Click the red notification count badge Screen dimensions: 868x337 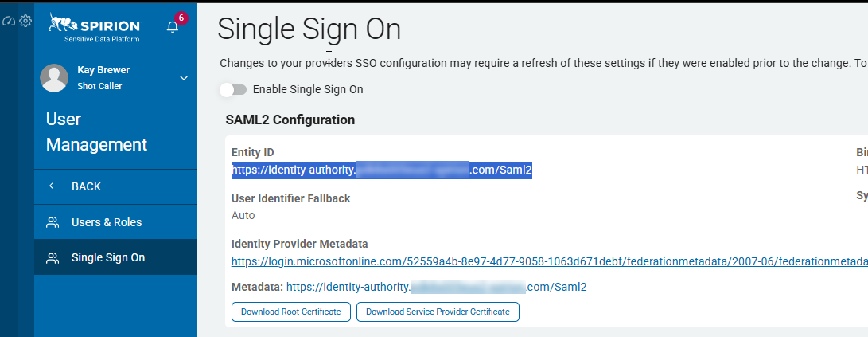(x=181, y=18)
